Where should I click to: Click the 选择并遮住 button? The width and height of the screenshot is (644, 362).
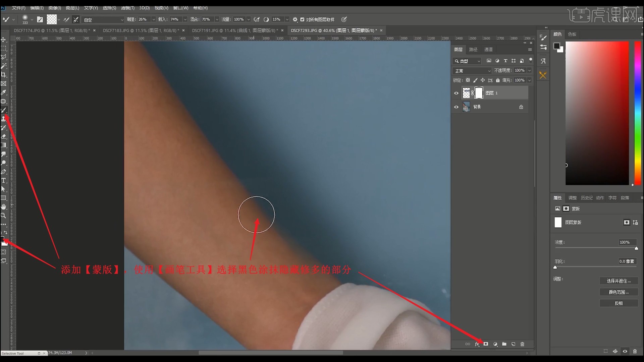(619, 281)
